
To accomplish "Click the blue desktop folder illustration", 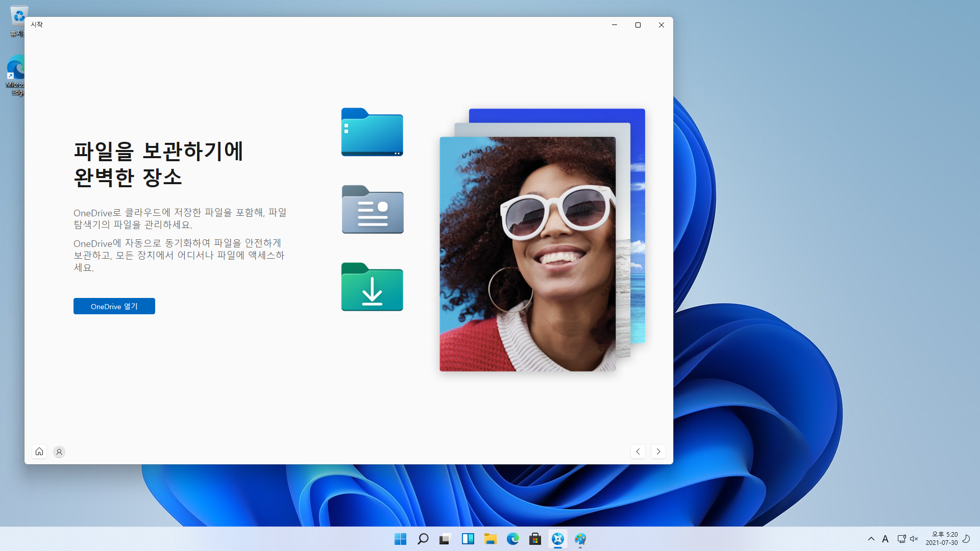I will (372, 132).
